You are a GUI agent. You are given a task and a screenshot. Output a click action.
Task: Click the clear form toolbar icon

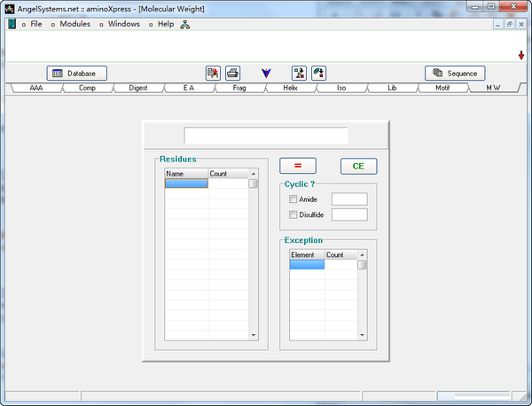(x=213, y=73)
